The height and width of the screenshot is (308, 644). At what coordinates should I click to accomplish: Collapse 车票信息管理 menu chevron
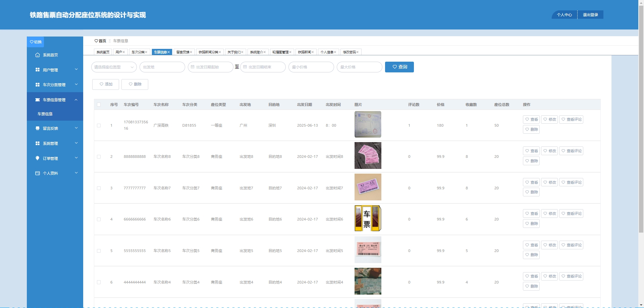tap(76, 100)
